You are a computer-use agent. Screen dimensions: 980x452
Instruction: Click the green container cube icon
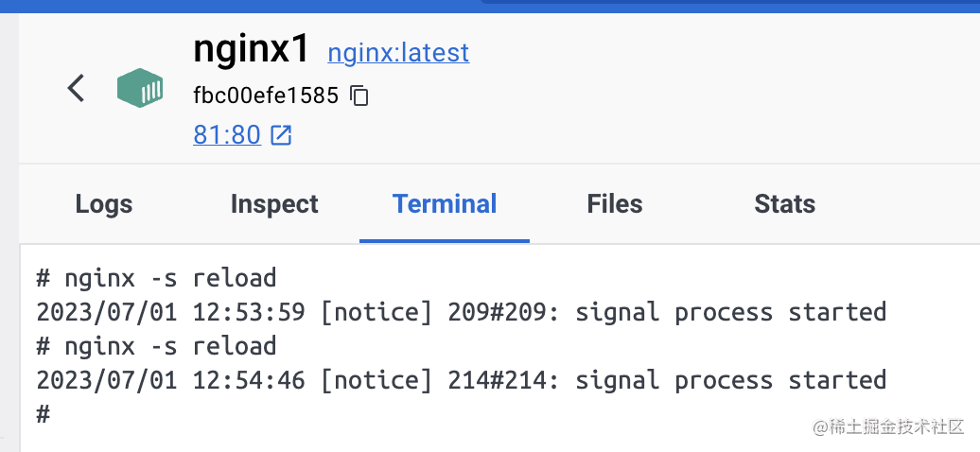140,88
